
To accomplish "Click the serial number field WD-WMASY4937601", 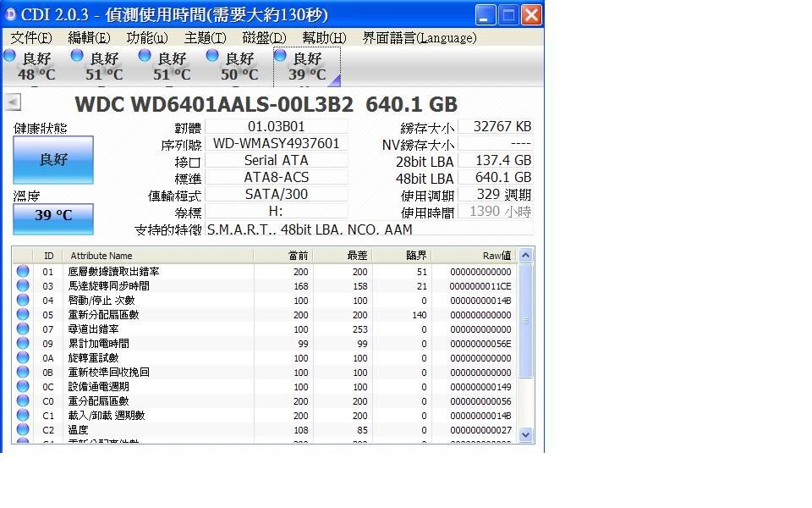I will (276, 144).
